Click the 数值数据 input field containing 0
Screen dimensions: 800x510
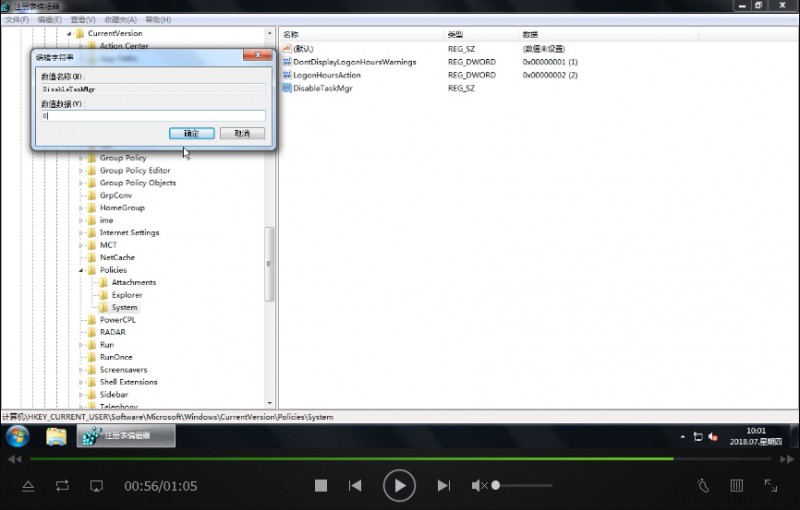tap(153, 116)
